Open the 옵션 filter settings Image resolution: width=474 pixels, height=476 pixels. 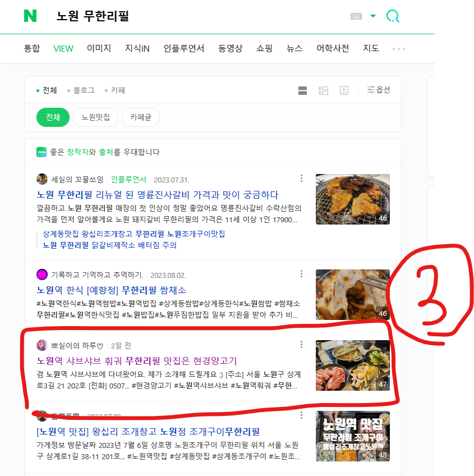tap(379, 90)
